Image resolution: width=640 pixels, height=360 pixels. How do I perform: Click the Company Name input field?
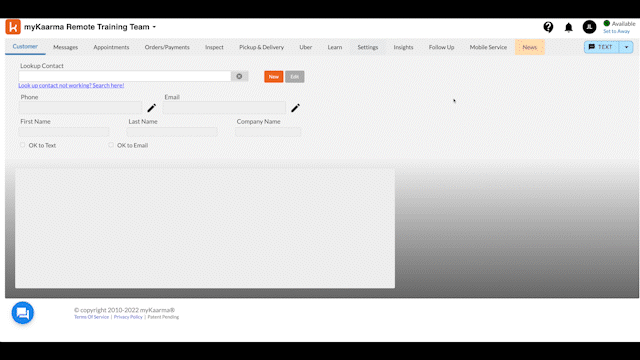pyautogui.click(x=268, y=131)
